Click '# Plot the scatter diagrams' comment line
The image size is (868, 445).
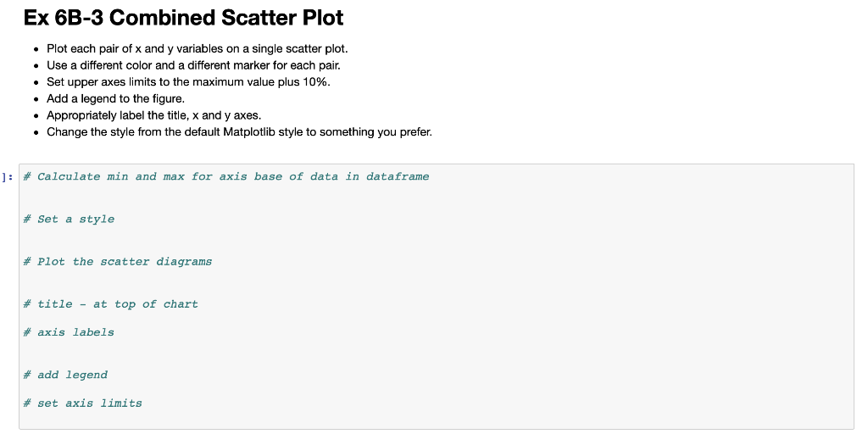point(118,262)
